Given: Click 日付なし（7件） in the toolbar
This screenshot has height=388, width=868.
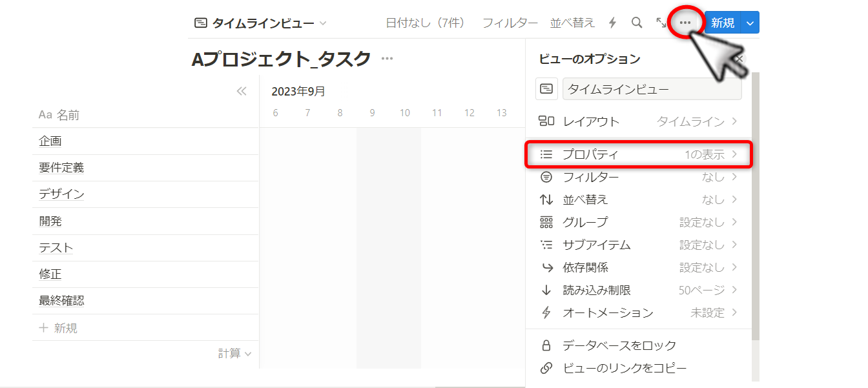Looking at the screenshot, I should 425,23.
